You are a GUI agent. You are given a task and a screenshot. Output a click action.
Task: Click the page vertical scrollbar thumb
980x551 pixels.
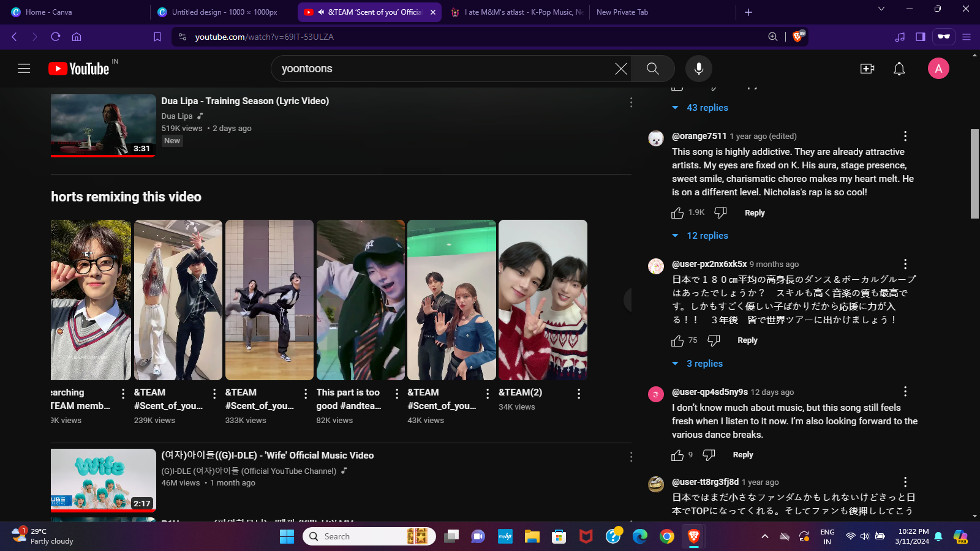click(974, 174)
